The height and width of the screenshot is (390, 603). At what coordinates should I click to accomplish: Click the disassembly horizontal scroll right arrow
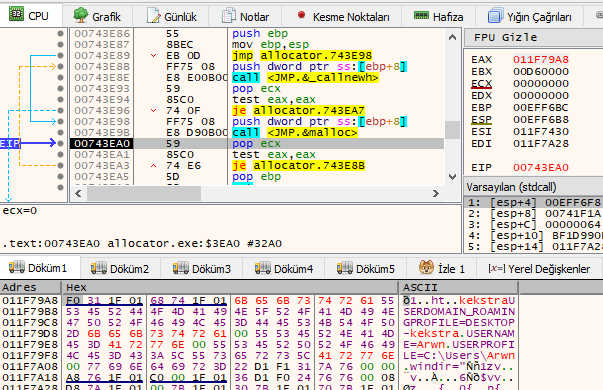click(x=436, y=193)
